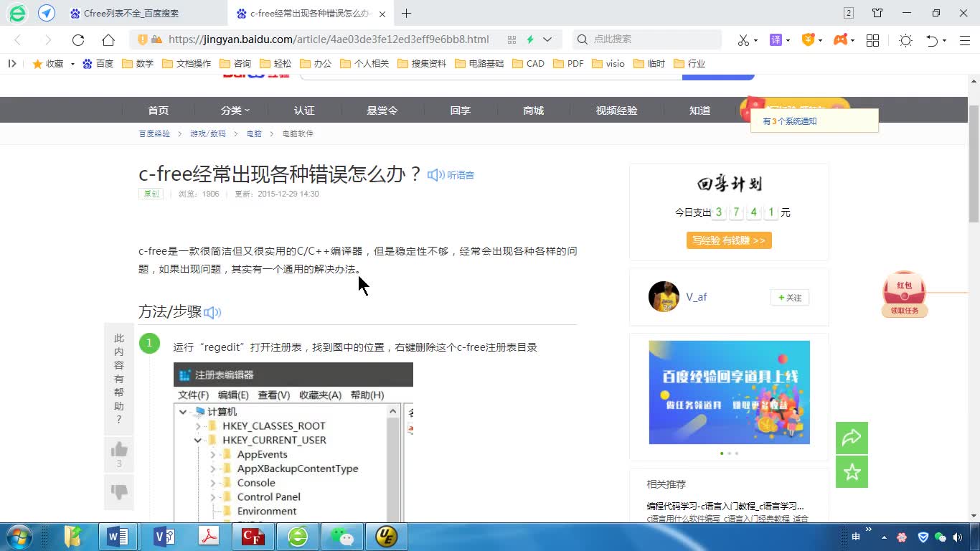
Task: Open C-Free in the taskbar
Action: [253, 537]
